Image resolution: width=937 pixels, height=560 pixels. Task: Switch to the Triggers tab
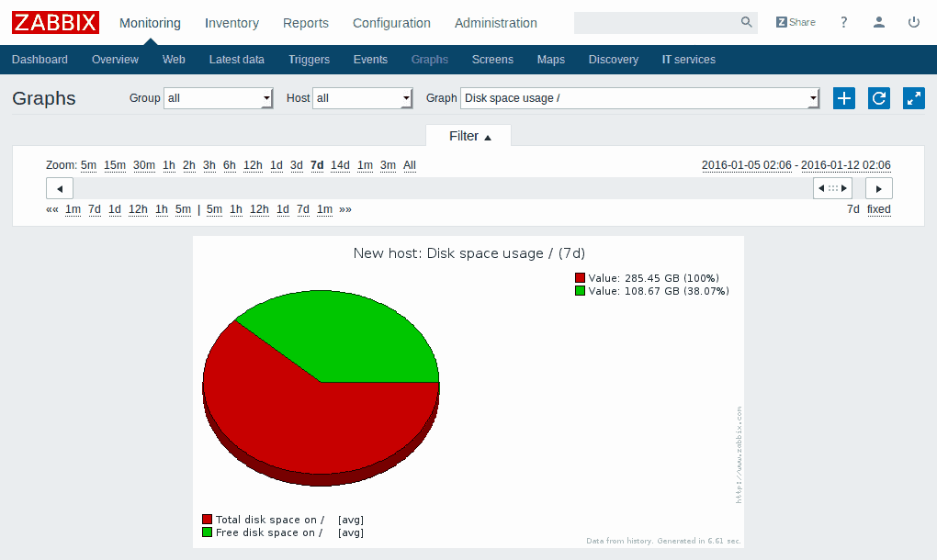[309, 60]
